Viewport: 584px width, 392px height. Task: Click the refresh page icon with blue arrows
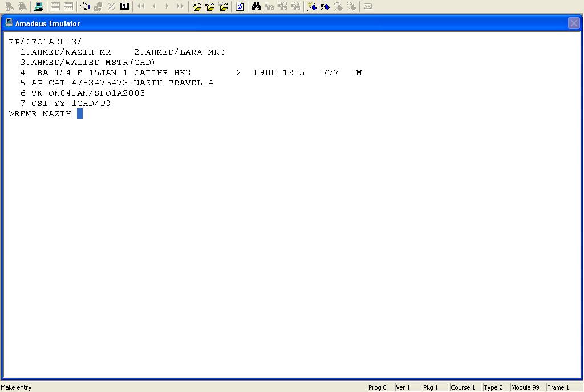[x=240, y=6]
